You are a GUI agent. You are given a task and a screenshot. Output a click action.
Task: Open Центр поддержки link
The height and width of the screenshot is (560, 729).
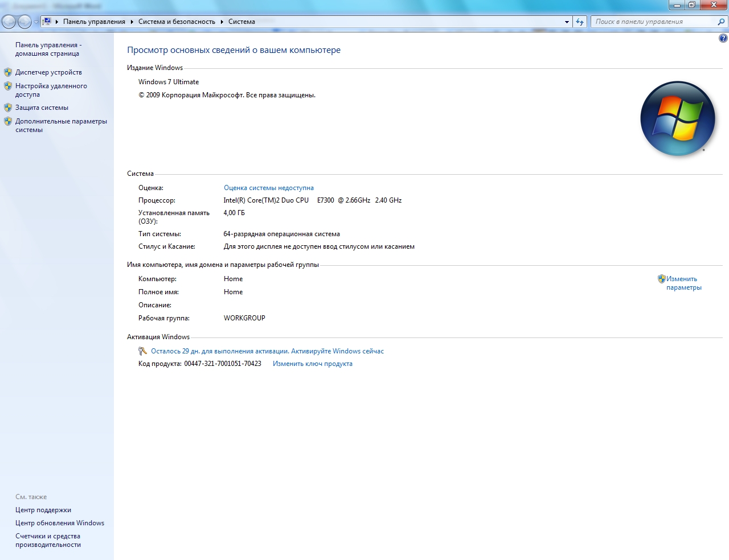click(43, 510)
